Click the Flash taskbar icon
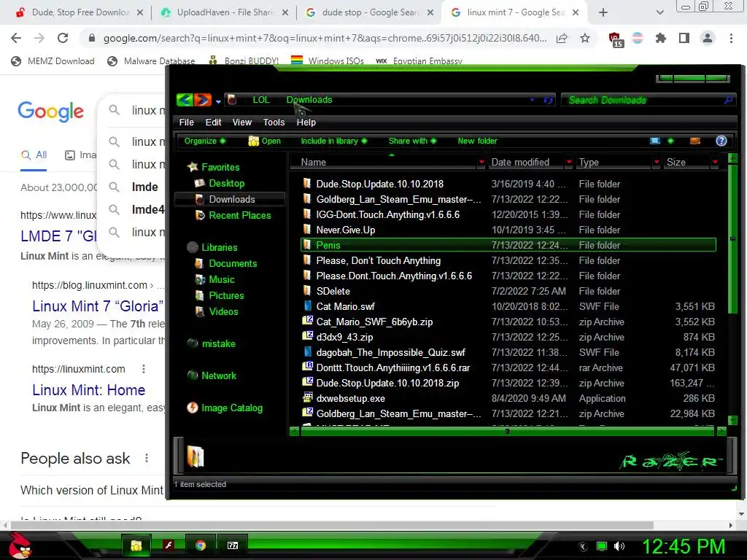Viewport: 747px width, 560px height. [x=169, y=545]
